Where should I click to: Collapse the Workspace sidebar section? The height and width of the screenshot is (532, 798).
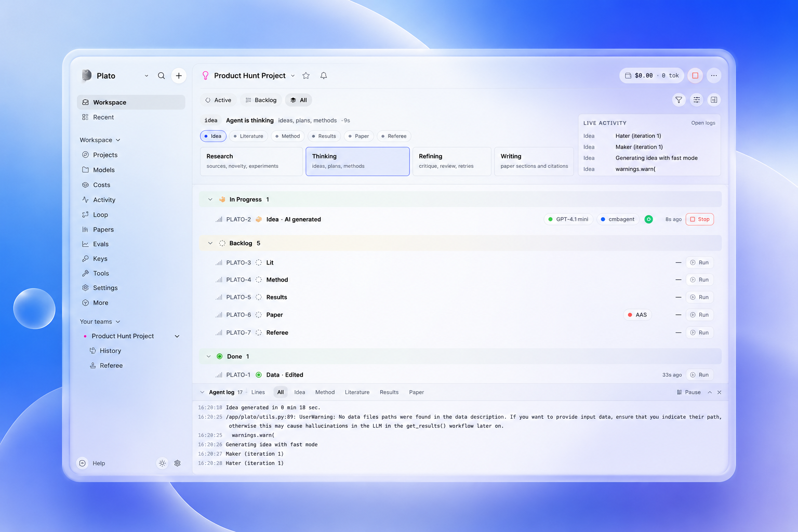coord(118,140)
